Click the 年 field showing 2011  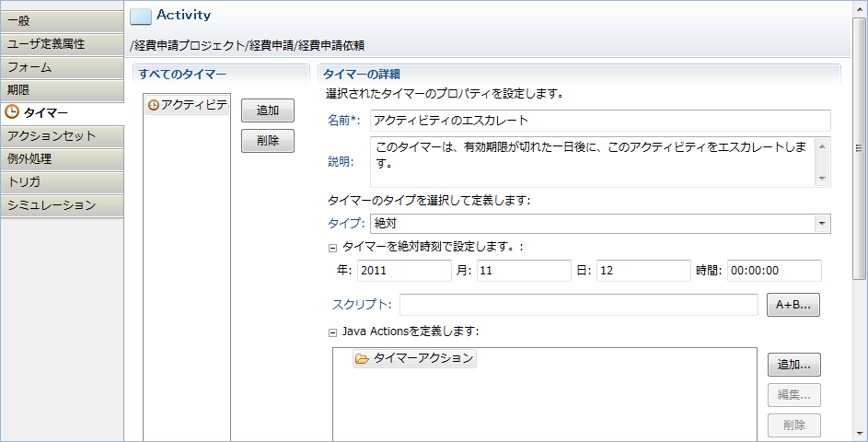point(404,271)
